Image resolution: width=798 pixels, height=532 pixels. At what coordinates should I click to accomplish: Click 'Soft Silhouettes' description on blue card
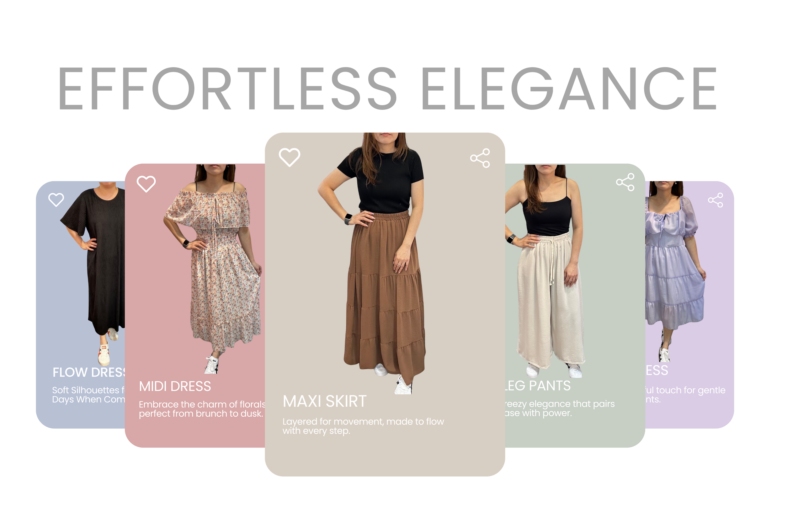89,395
